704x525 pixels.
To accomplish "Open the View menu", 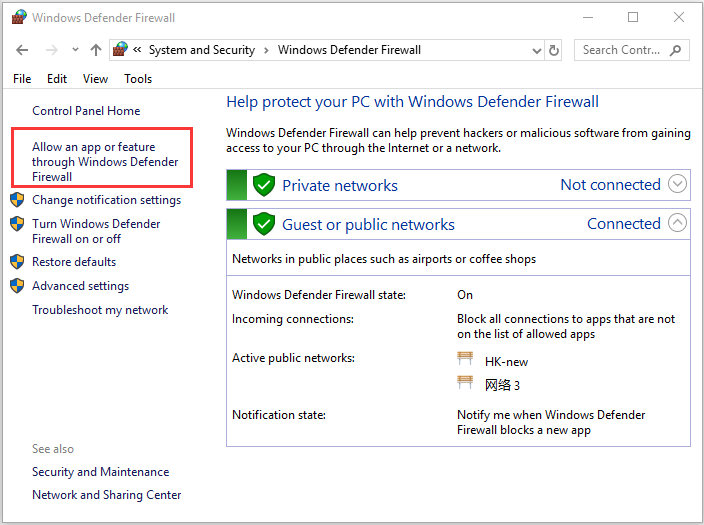I will click(x=95, y=79).
